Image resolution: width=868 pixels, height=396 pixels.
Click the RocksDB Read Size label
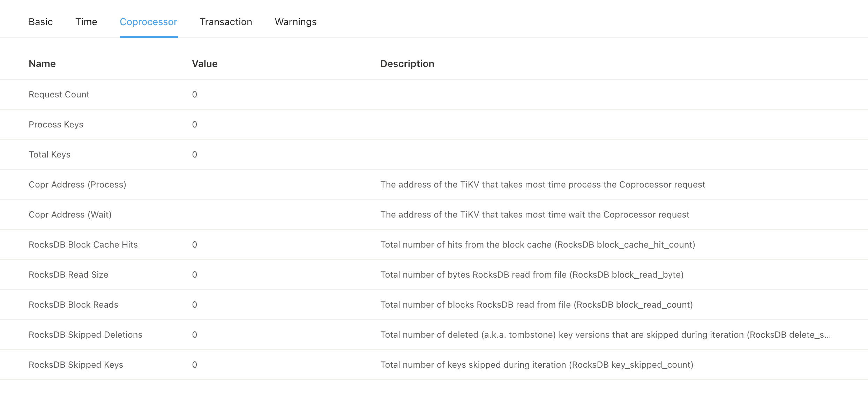[x=68, y=275]
